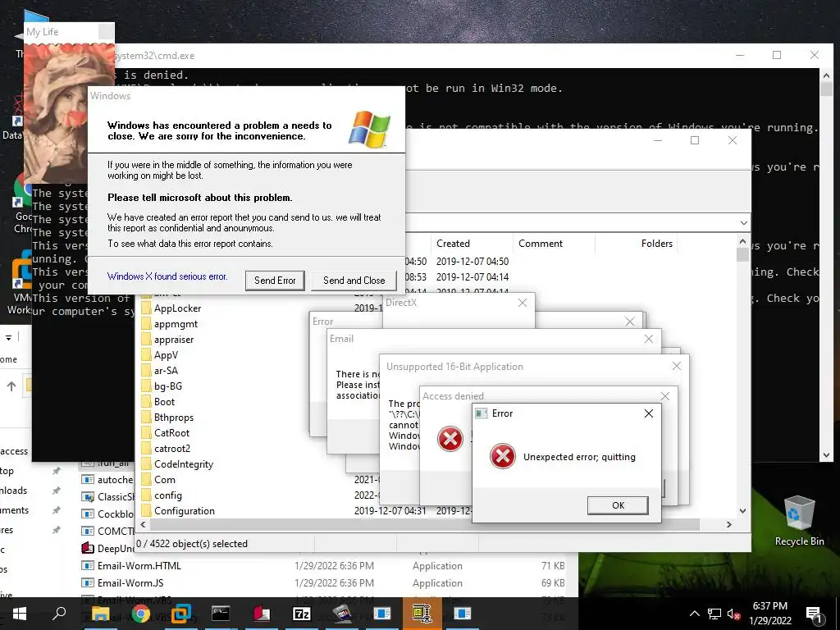840x630 pixels.
Task: Select the AppLocker folder
Action: [x=178, y=308]
